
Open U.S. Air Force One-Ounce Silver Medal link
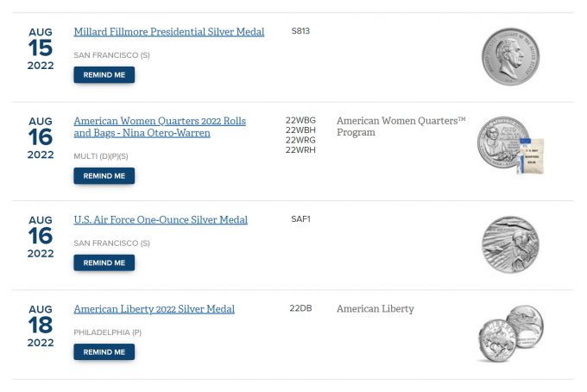161,220
